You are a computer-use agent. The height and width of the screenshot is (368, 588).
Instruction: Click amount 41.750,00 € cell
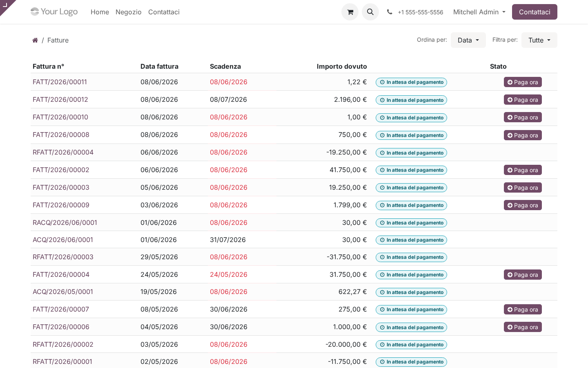(348, 170)
